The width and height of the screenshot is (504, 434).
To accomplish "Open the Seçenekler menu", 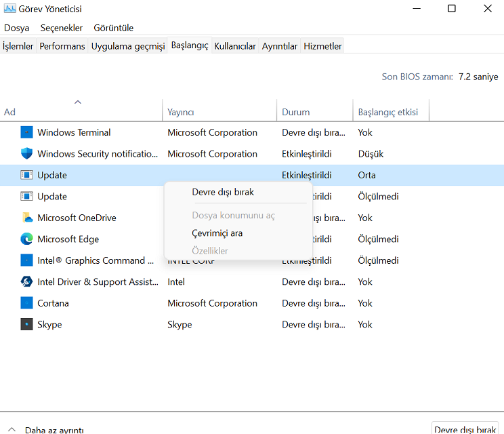I will point(62,28).
